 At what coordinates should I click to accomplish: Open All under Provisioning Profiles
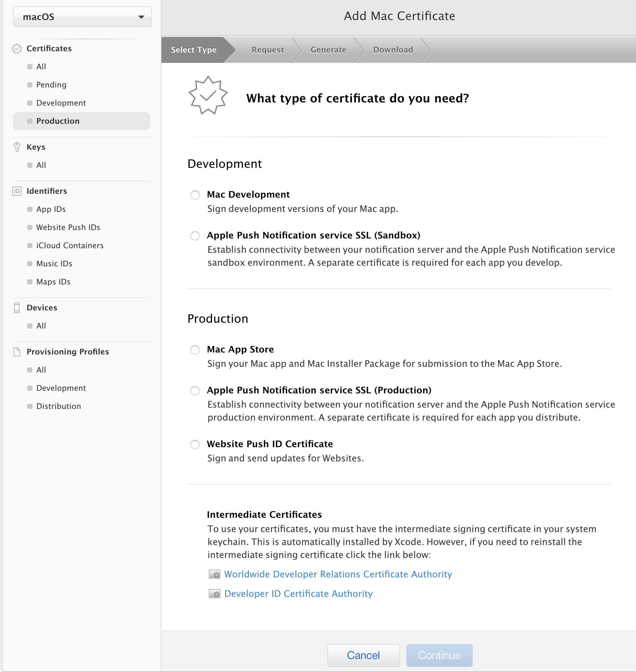(41, 370)
